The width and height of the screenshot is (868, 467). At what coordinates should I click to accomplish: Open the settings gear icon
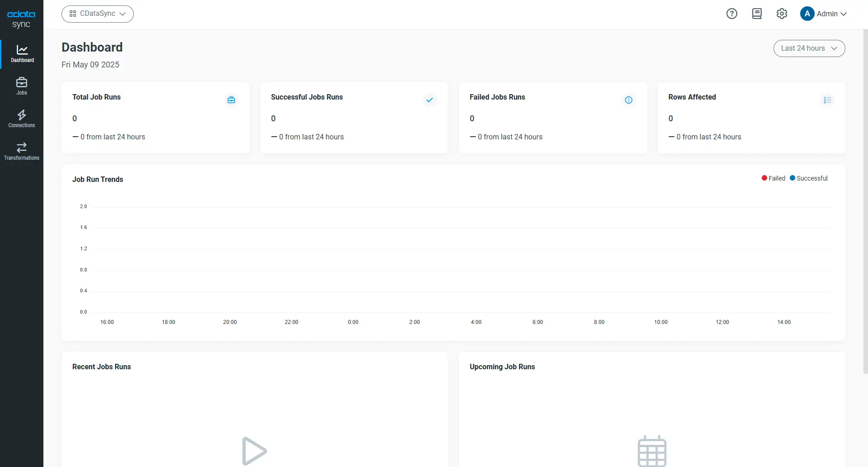coord(782,14)
